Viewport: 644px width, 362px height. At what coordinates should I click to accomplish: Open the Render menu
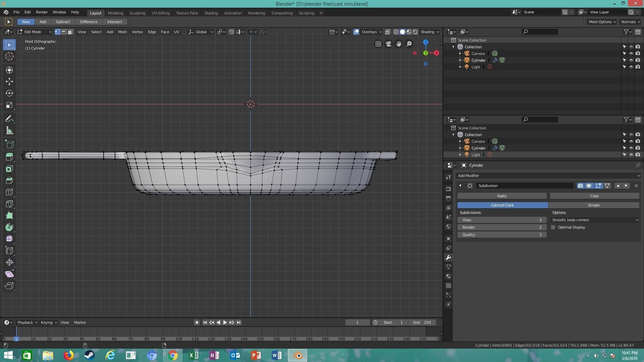click(42, 12)
